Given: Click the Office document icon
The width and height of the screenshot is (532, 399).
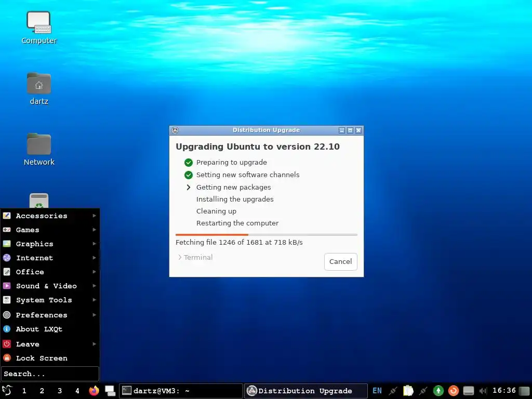Looking at the screenshot, I should 7,272.
